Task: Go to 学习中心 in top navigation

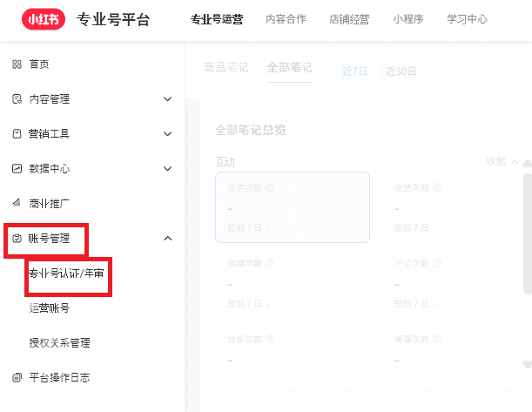Action: (467, 19)
